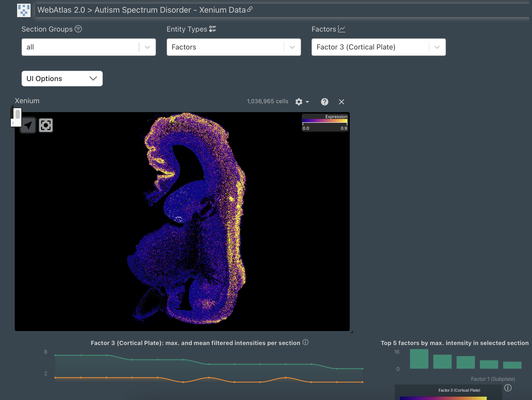Open the Factor 3 (Cortical Plate) dropdown
Screen dimensions: 532x400
(378, 47)
